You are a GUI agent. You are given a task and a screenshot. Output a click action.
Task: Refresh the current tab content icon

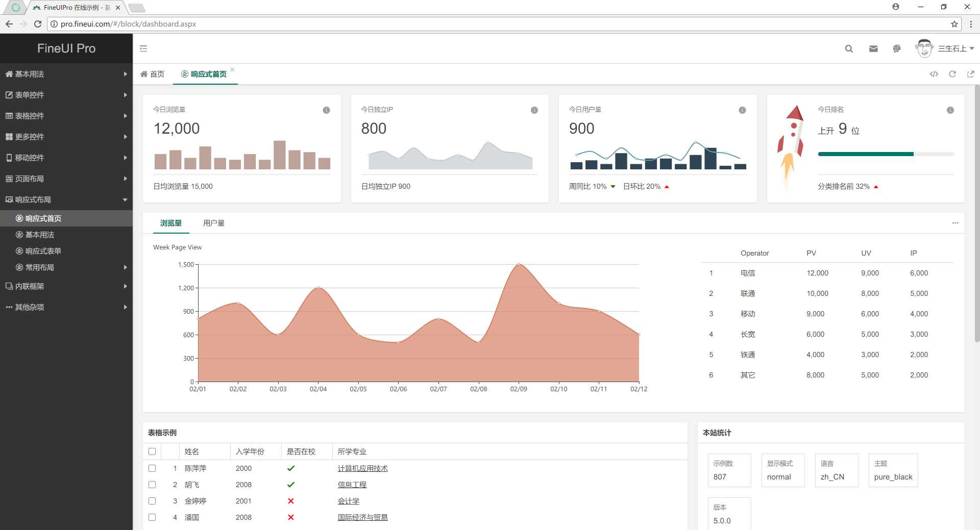pos(952,74)
